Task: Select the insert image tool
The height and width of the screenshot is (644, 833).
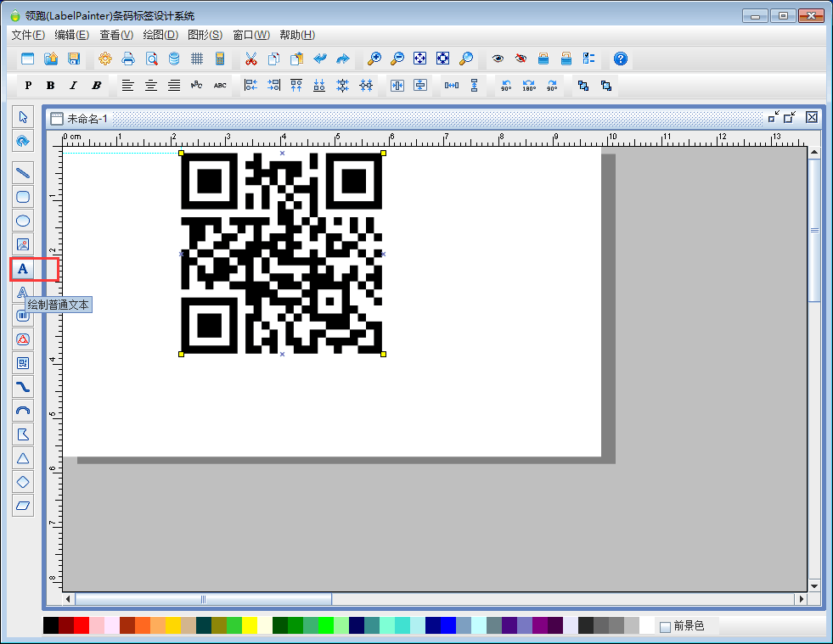Action: click(x=23, y=244)
